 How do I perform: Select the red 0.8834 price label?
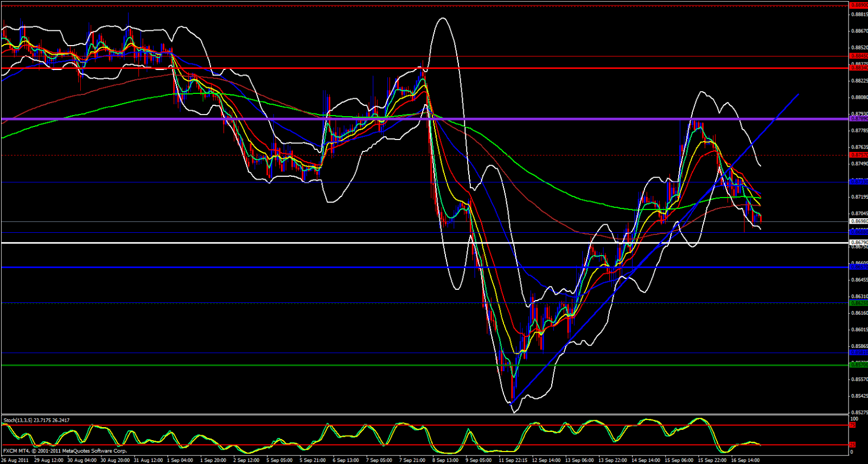858,68
